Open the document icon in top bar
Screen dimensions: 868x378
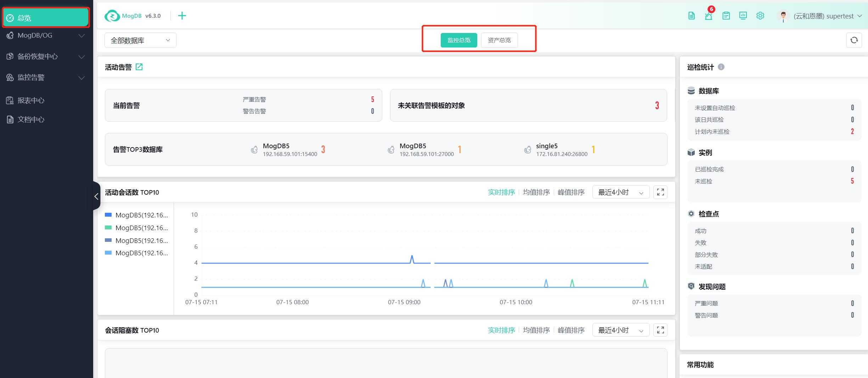coord(691,16)
